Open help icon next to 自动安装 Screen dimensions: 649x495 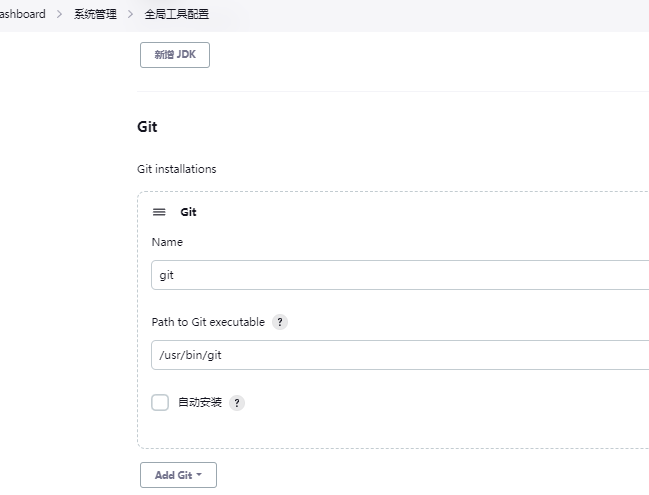237,403
